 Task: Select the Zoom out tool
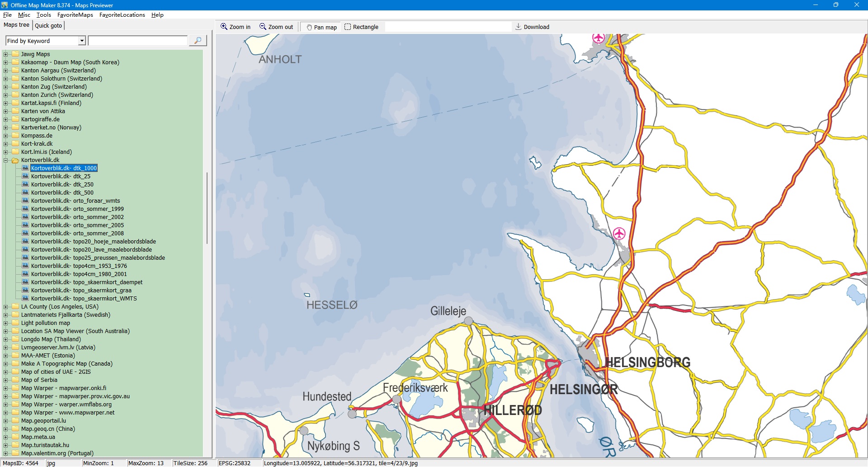(276, 27)
